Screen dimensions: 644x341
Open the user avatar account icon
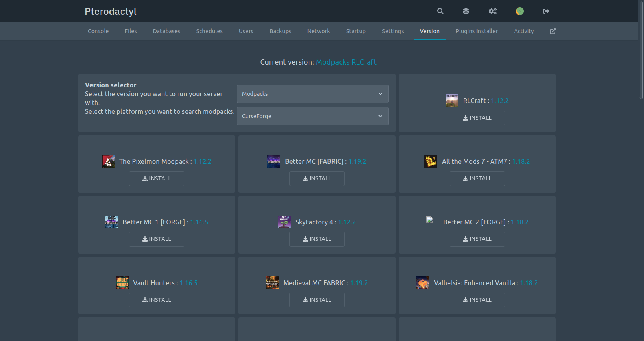click(x=520, y=11)
